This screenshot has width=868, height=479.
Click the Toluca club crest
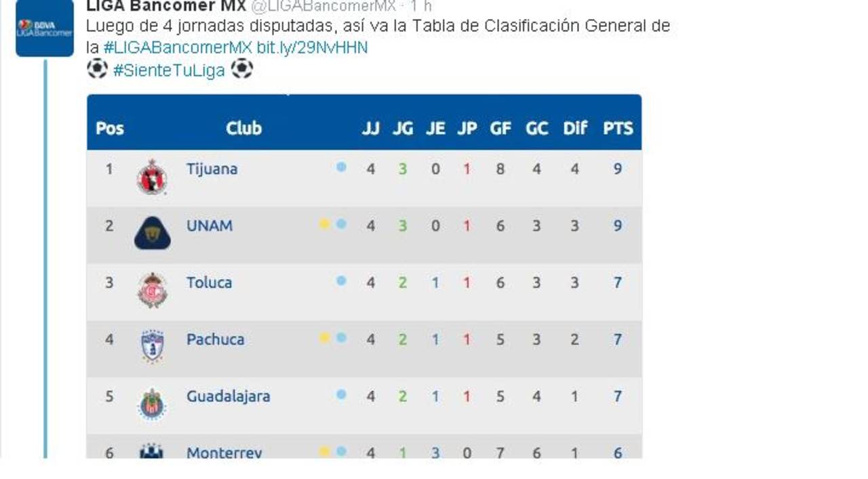(152, 291)
